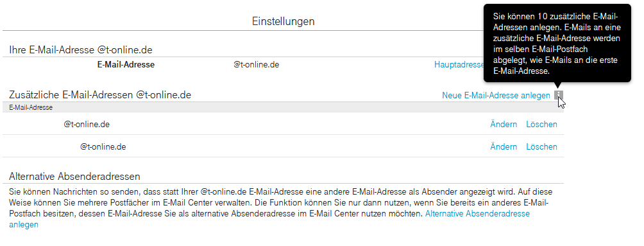Select the first additional @t-online.de address entry
The height and width of the screenshot is (246, 644).
click(87, 124)
